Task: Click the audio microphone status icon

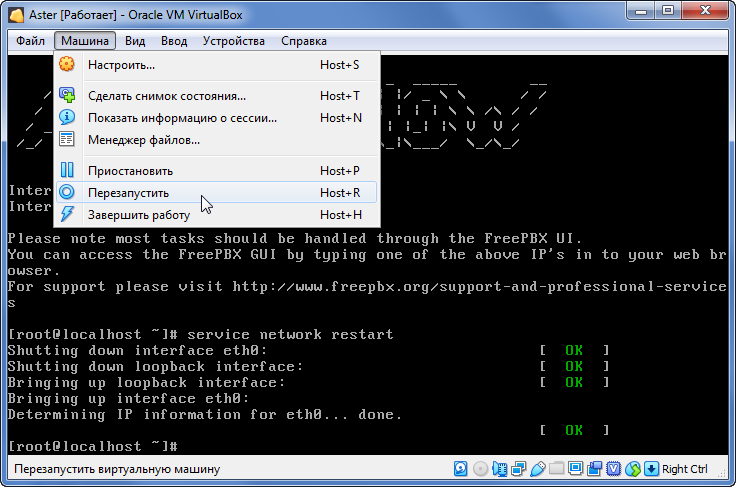Action: 499,469
